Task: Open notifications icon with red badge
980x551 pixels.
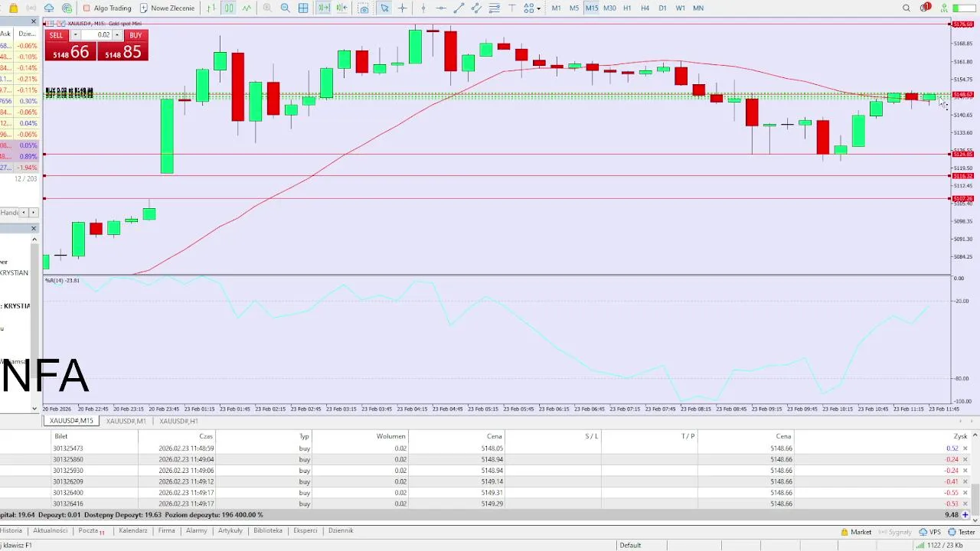Action: tap(925, 8)
